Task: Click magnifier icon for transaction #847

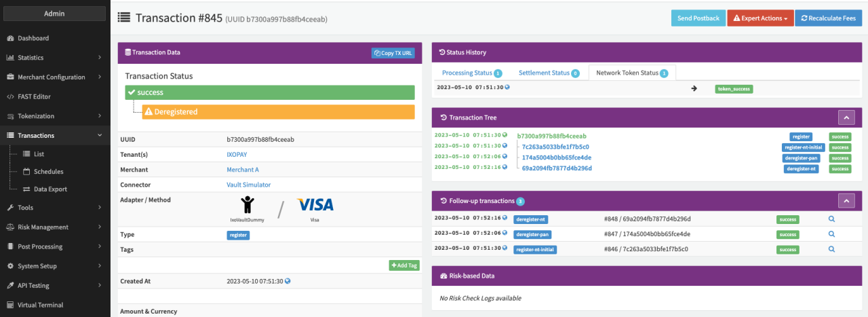Action: point(831,234)
